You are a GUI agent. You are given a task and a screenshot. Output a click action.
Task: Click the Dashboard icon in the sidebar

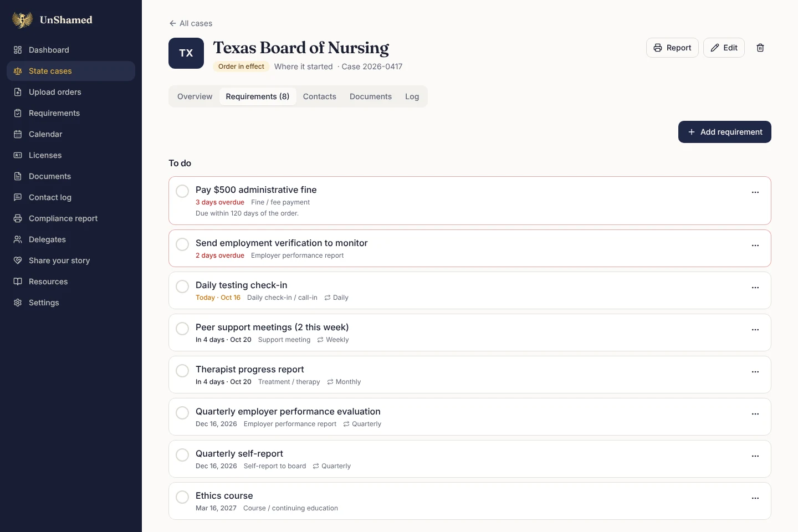click(18, 50)
